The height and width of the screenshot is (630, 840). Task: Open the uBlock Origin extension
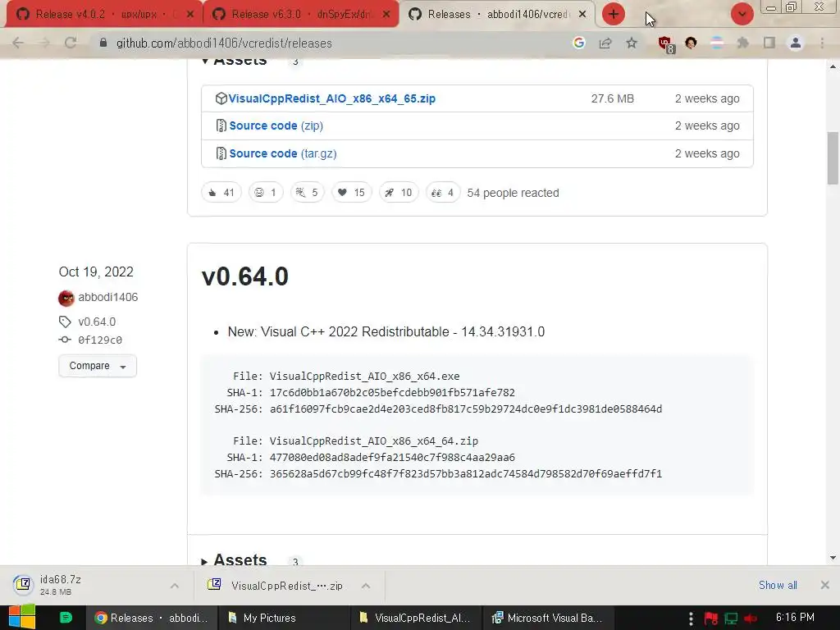(666, 44)
